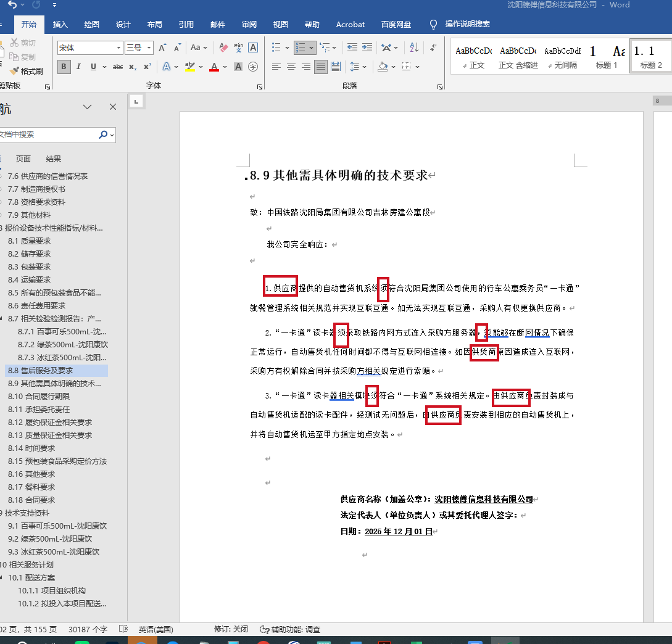The image size is (672, 644).
Task: Open the phonetic guide (wén) tool
Action: click(x=238, y=47)
